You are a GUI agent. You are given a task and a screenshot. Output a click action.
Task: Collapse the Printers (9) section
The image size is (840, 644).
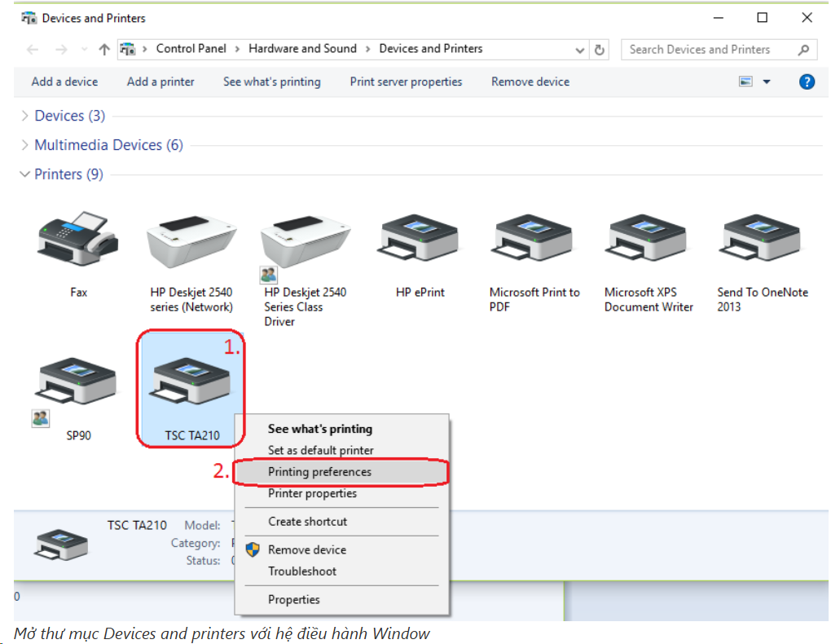pos(24,174)
